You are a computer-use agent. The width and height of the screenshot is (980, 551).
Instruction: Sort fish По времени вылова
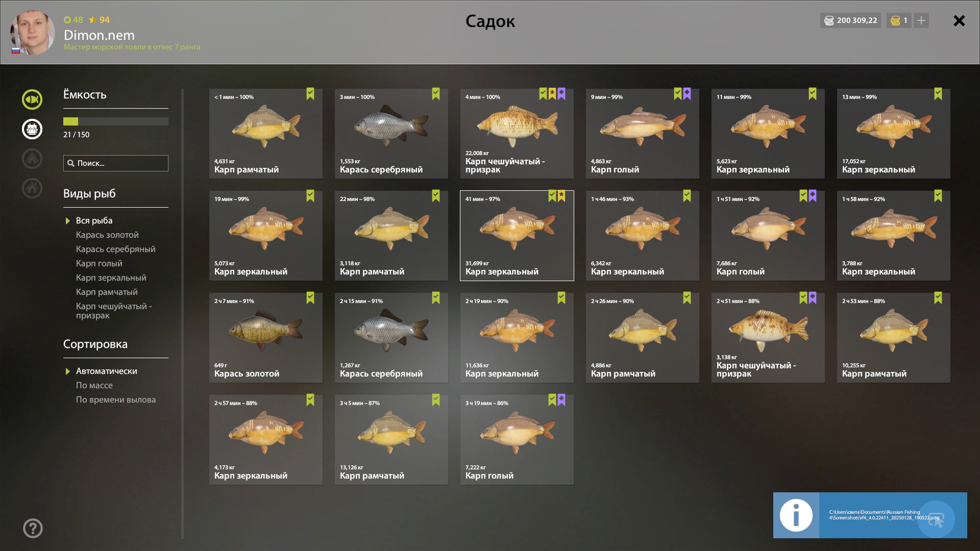116,399
